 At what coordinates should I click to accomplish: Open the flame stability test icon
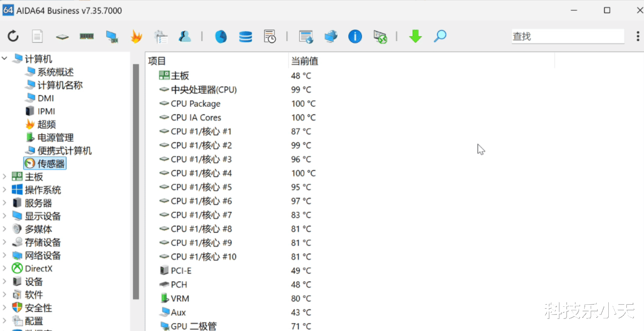click(136, 36)
